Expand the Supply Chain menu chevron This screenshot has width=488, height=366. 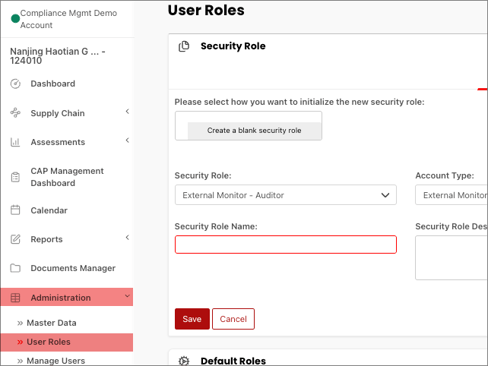[x=127, y=111]
